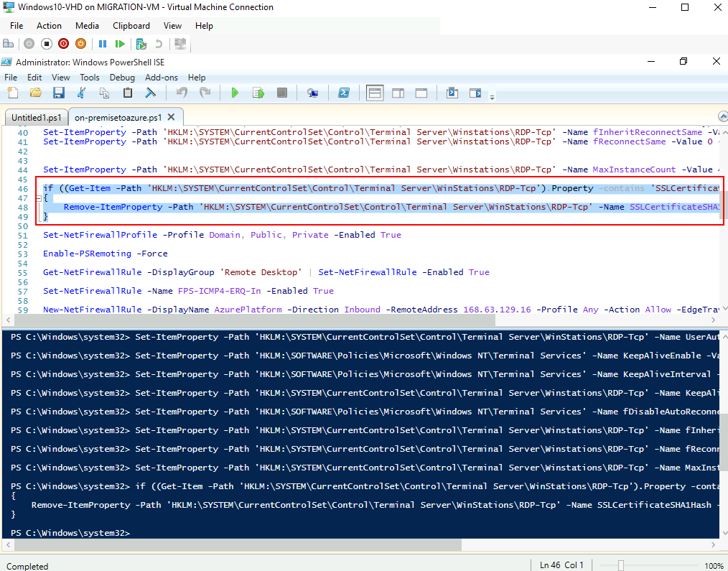Open VM window View menu
Viewport: 728px width, 571px height.
coord(172,26)
